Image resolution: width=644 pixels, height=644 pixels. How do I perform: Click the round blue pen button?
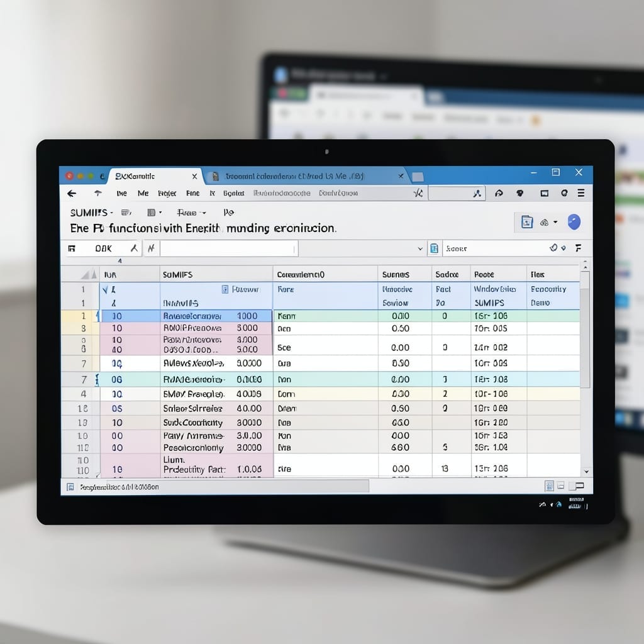(574, 222)
